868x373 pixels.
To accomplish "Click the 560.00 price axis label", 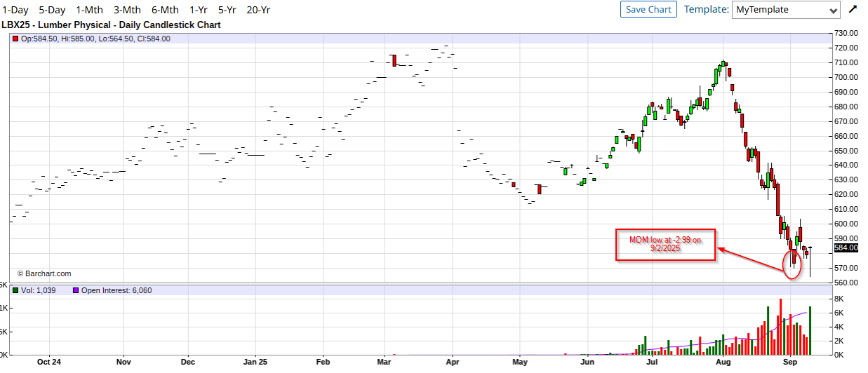I will (846, 283).
